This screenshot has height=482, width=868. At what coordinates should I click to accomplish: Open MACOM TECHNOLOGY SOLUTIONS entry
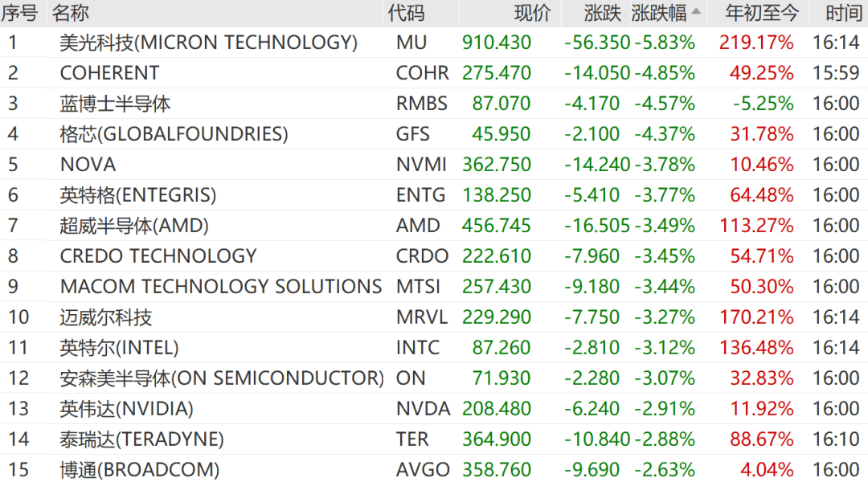(221, 287)
